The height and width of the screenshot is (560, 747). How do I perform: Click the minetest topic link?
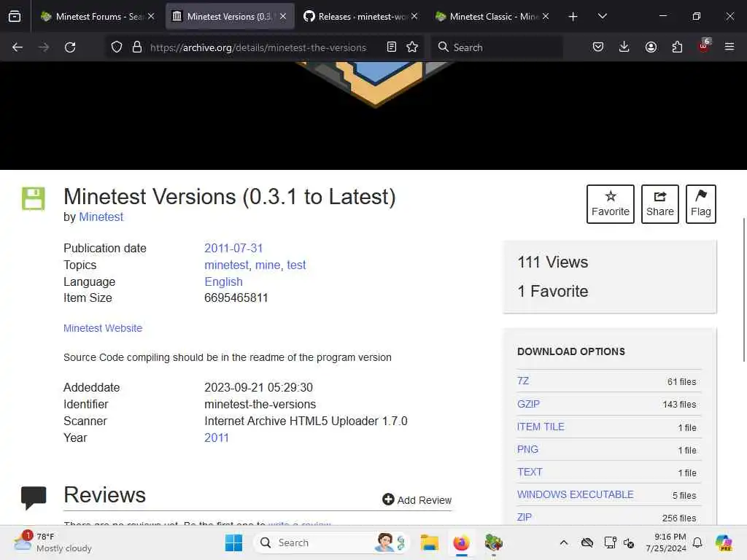[226, 265]
